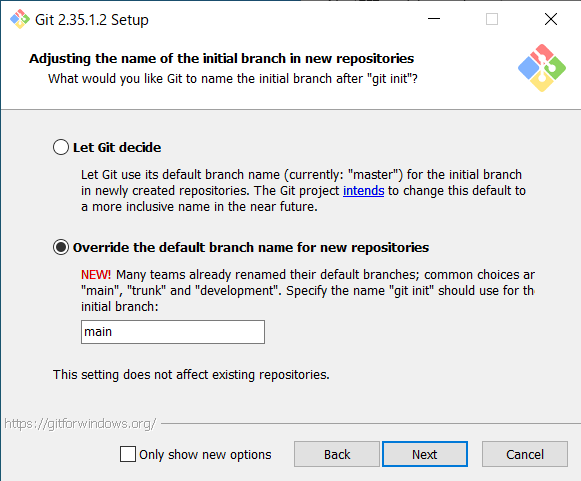581x481 pixels.
Task: Close the Git Setup window
Action: click(551, 19)
